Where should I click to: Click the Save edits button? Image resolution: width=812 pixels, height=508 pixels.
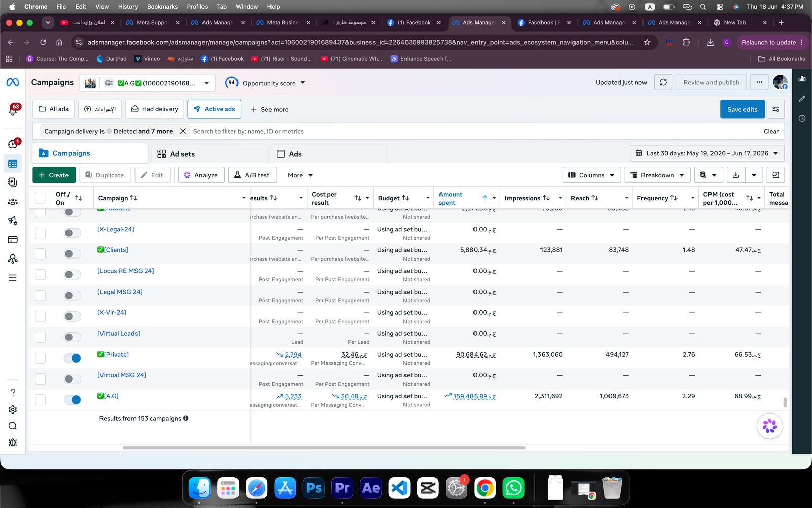coord(742,109)
